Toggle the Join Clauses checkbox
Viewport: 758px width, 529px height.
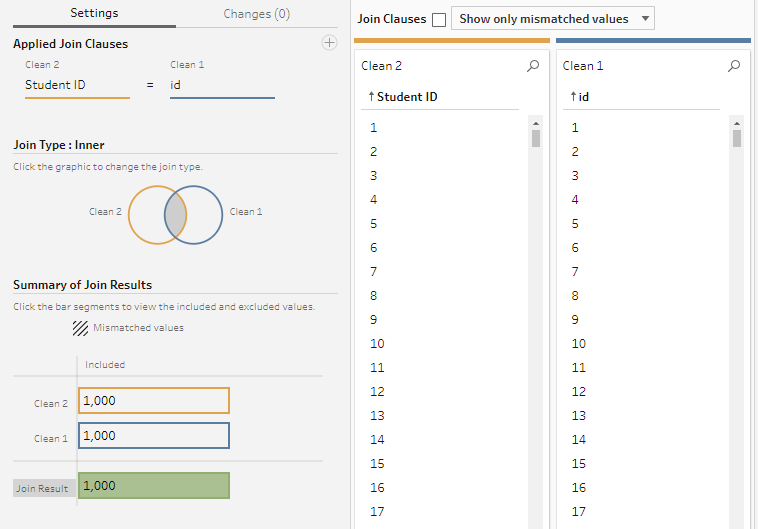(x=439, y=20)
